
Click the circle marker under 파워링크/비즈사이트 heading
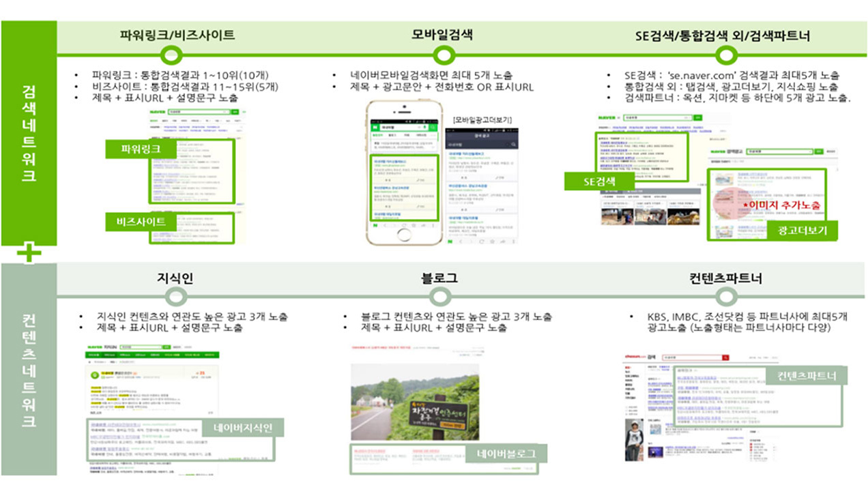176,54
